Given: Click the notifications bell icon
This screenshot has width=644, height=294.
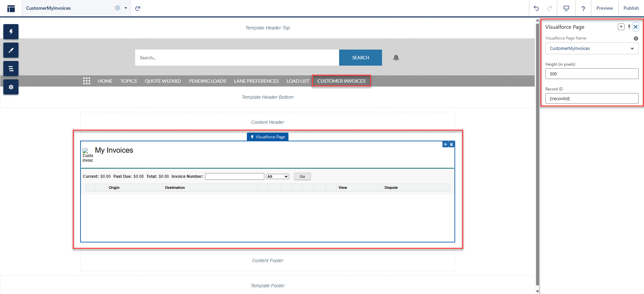Looking at the screenshot, I should (396, 58).
